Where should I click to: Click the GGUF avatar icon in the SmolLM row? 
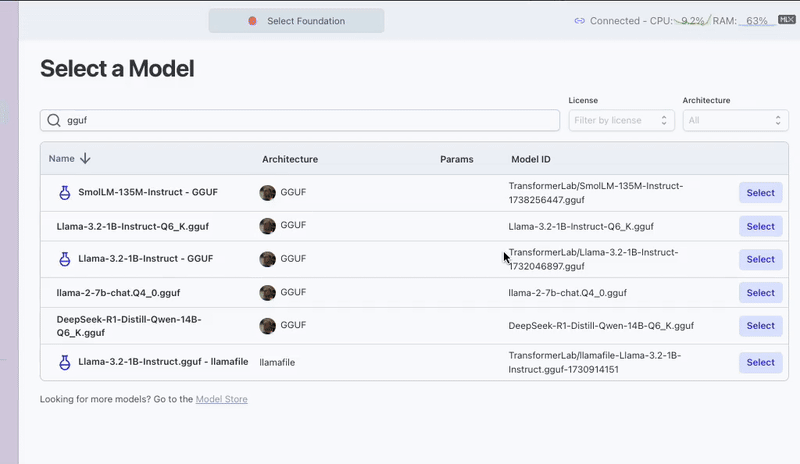point(267,193)
